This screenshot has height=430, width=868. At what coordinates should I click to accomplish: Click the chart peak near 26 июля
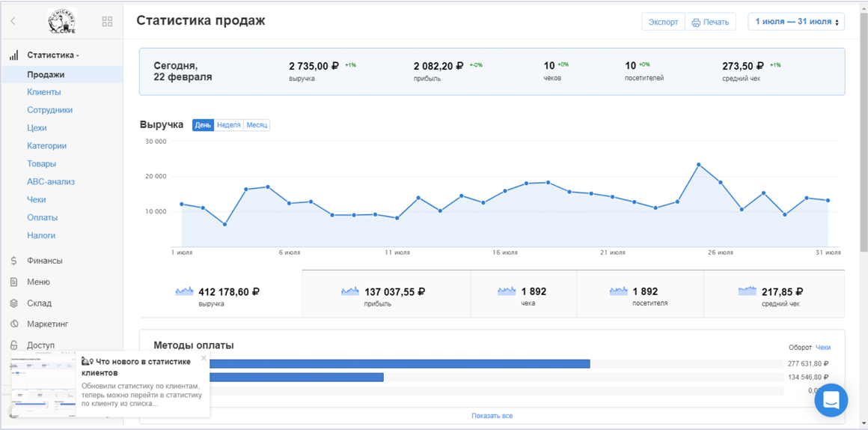point(699,165)
